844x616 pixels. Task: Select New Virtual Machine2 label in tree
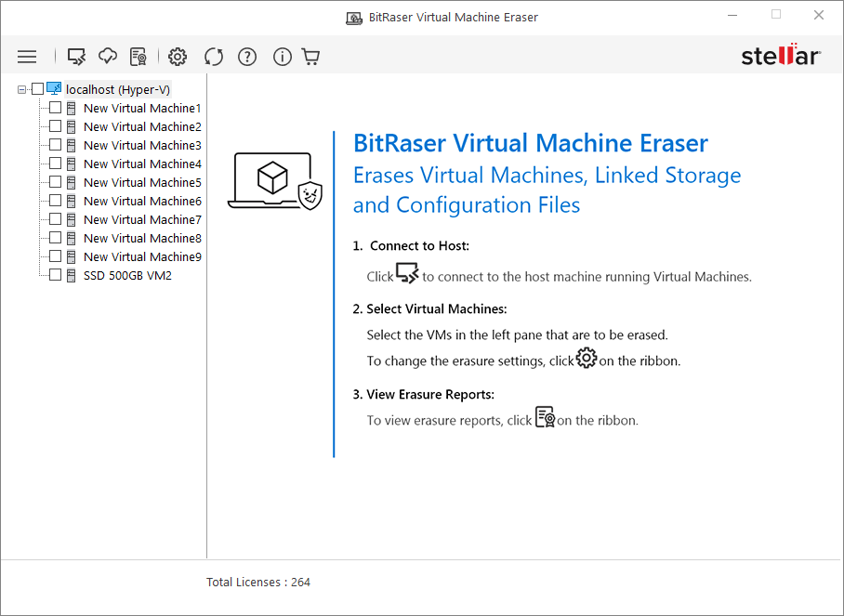point(142,127)
